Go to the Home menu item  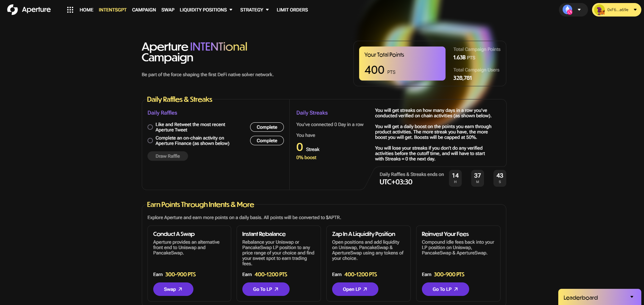coord(86,10)
